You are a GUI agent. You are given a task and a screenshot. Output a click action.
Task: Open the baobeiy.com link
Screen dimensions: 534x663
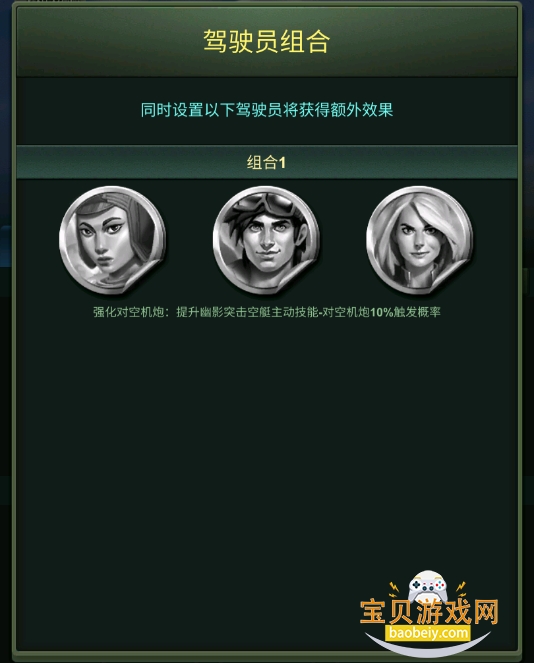click(x=428, y=633)
